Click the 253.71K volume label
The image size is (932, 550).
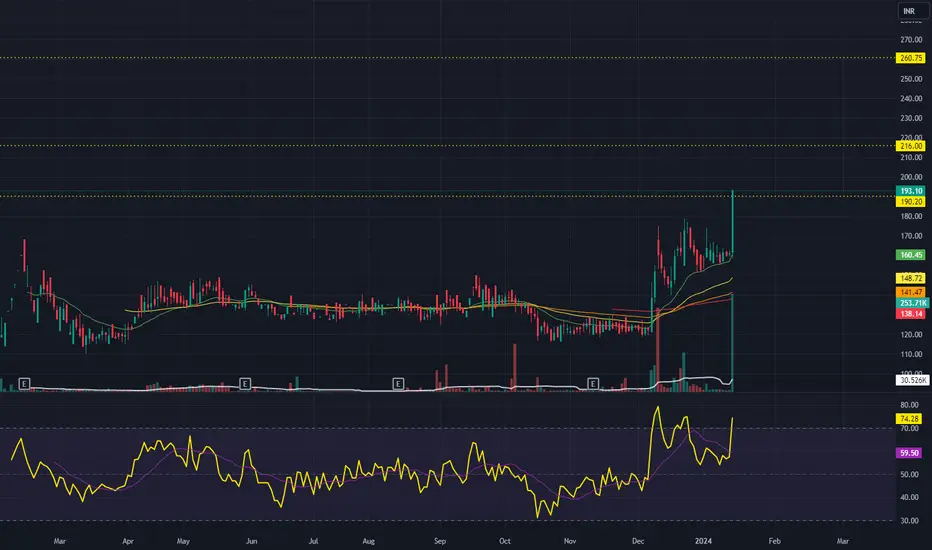point(911,303)
